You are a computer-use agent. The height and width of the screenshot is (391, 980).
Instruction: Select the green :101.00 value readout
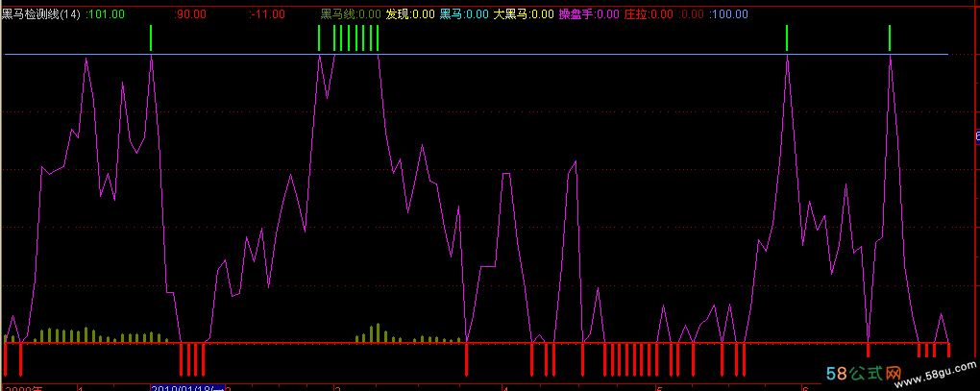[x=105, y=14]
